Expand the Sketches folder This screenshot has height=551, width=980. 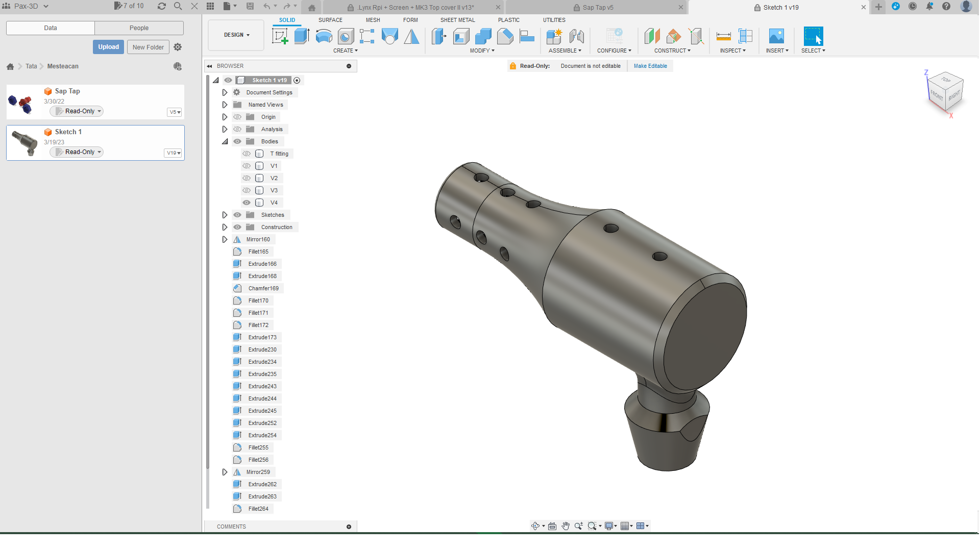point(225,215)
